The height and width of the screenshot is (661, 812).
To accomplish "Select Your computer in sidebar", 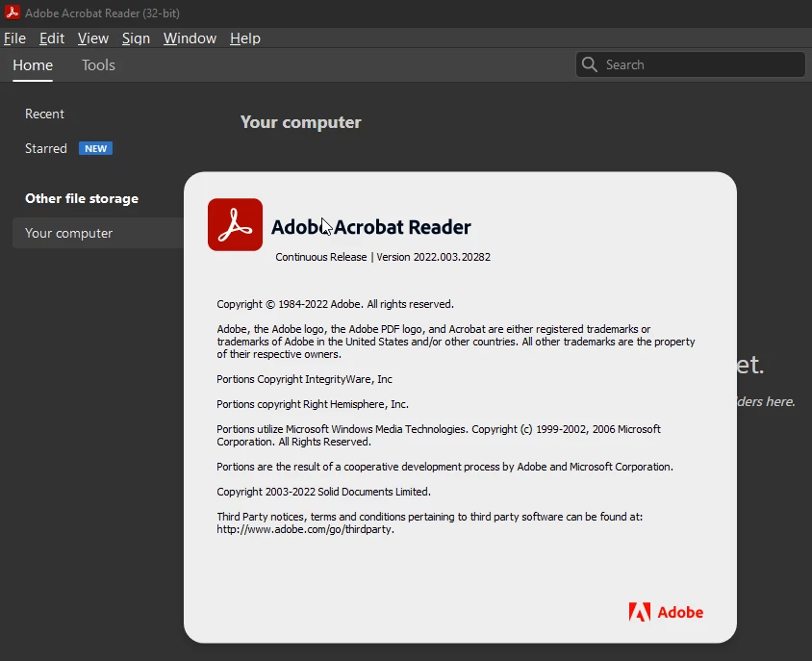I will 98,233.
